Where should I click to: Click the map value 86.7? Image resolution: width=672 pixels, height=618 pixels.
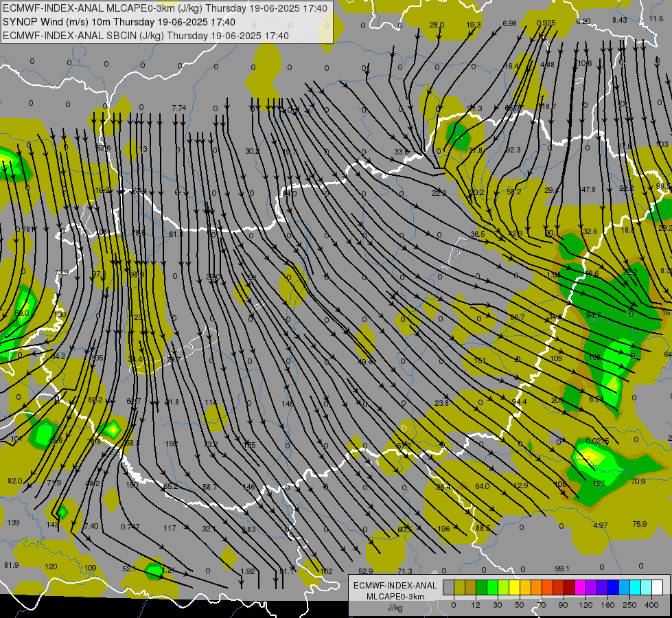[x=518, y=317]
